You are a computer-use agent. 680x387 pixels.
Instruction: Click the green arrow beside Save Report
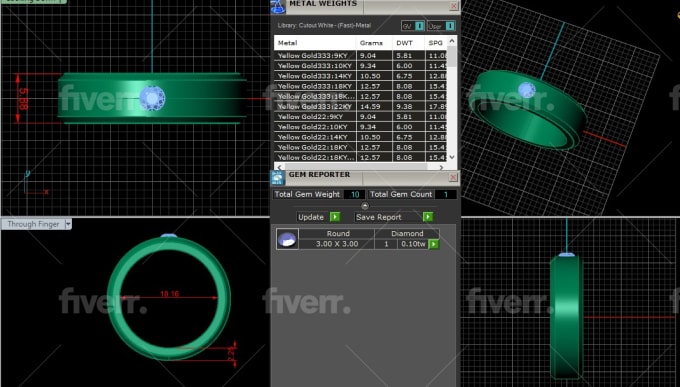(x=428, y=217)
